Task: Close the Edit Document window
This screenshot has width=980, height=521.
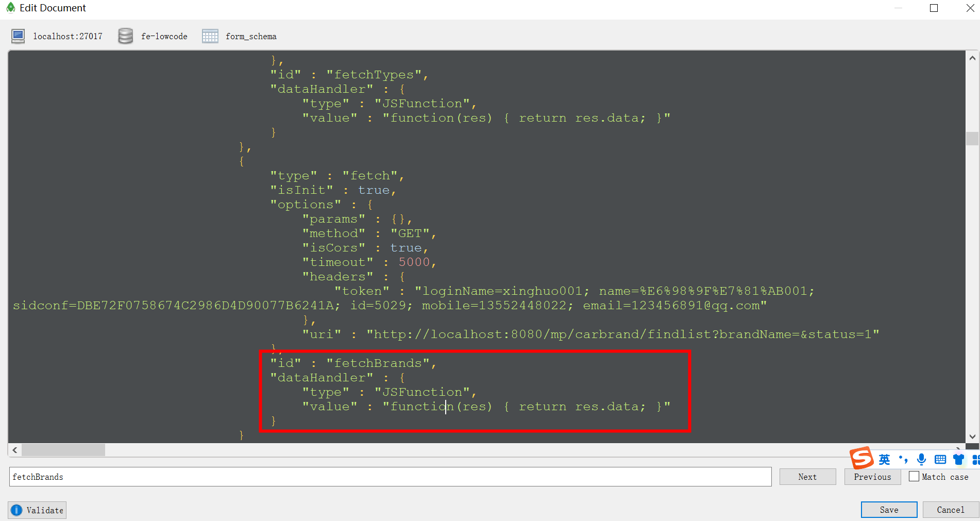Action: pyautogui.click(x=970, y=8)
